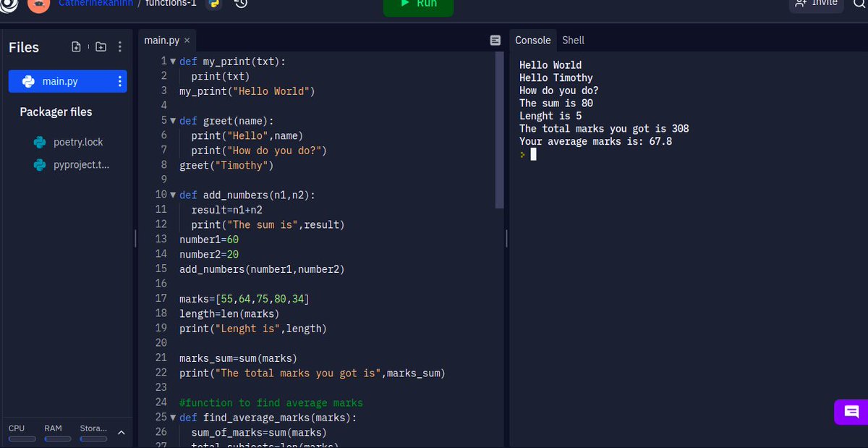Click console output 'The sum is 80'
The image size is (868, 448).
pos(556,103)
